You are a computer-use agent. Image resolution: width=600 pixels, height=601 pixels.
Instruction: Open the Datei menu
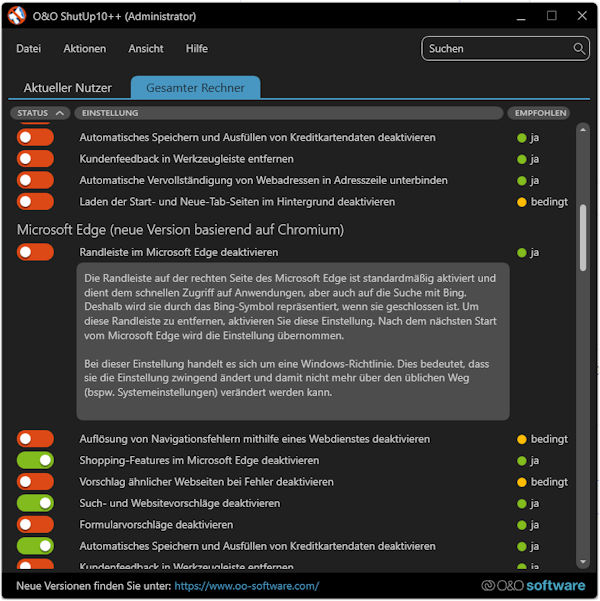point(28,49)
